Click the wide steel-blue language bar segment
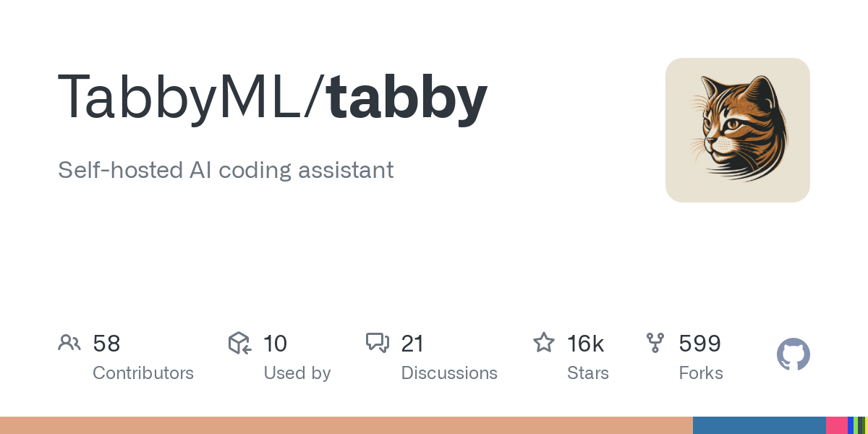The image size is (868, 434). pyautogui.click(x=759, y=425)
